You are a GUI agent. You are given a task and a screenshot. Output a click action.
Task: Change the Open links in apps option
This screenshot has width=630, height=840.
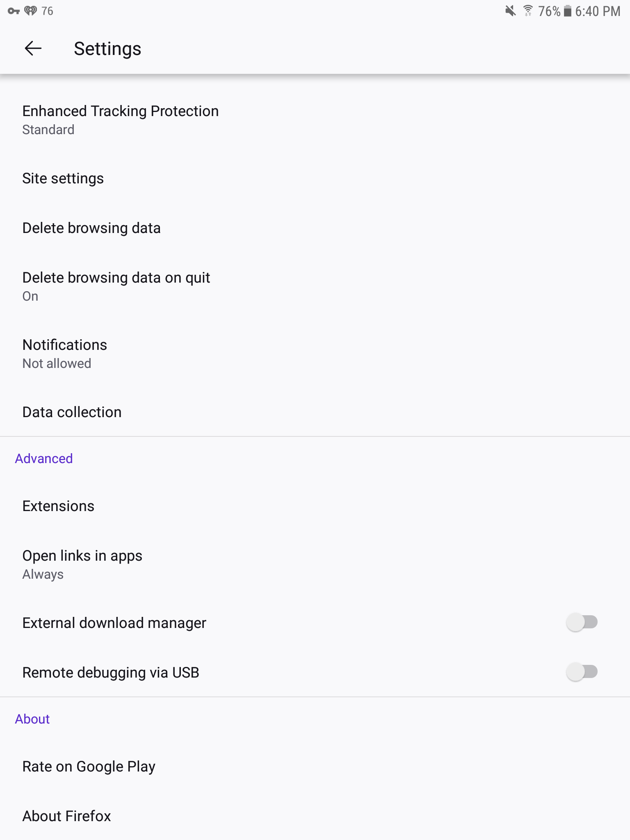[82, 564]
